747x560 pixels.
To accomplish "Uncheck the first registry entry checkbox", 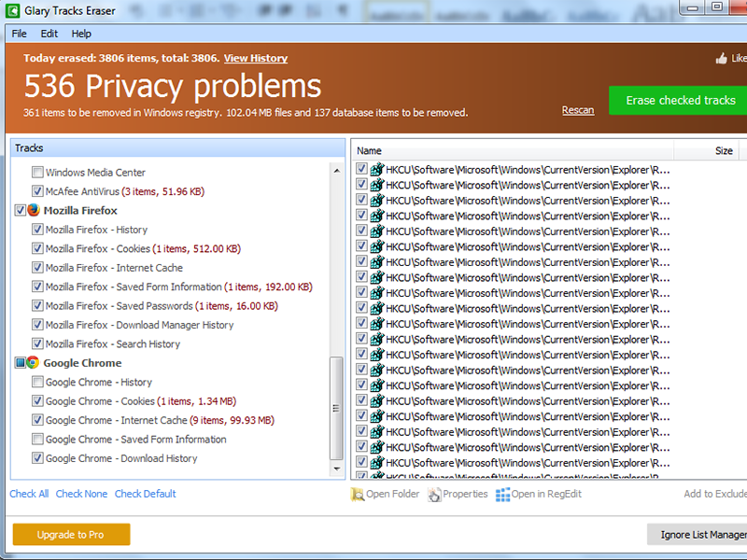I will [361, 169].
